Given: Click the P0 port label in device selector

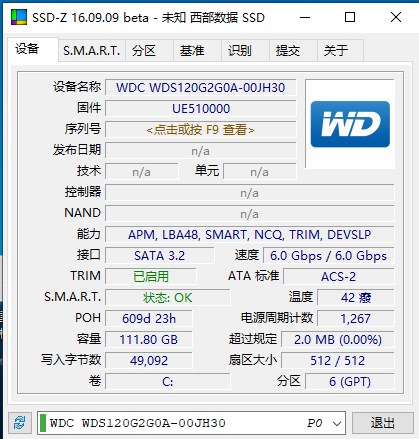Looking at the screenshot, I should [x=314, y=423].
